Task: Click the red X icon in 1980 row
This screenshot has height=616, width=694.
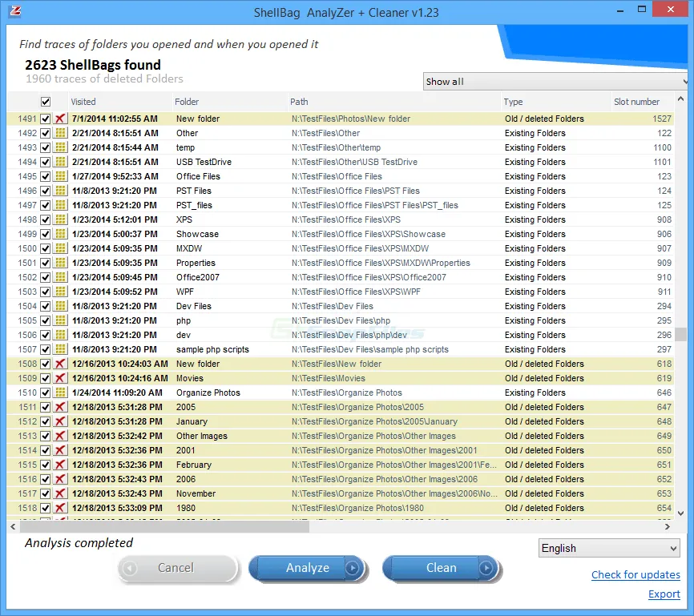Action: click(60, 508)
